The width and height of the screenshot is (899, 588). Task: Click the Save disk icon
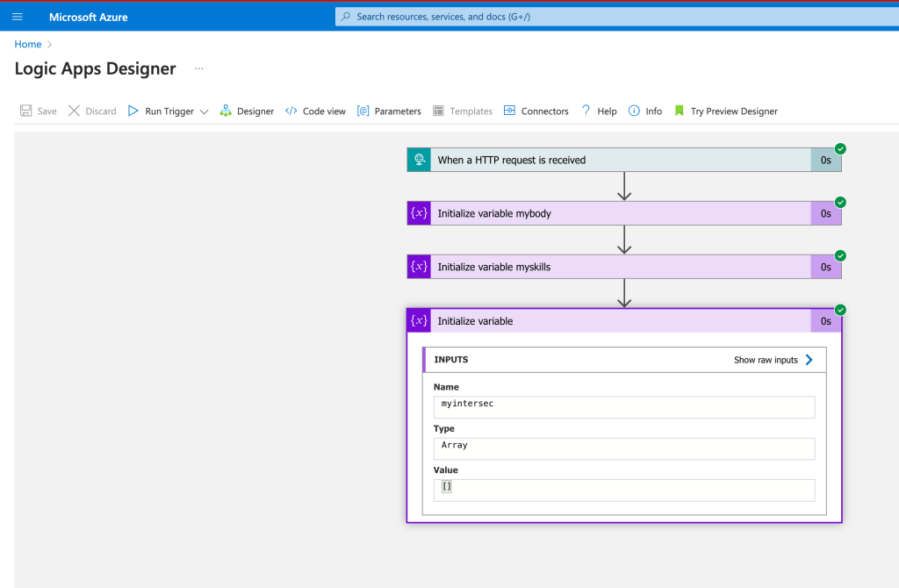[25, 111]
